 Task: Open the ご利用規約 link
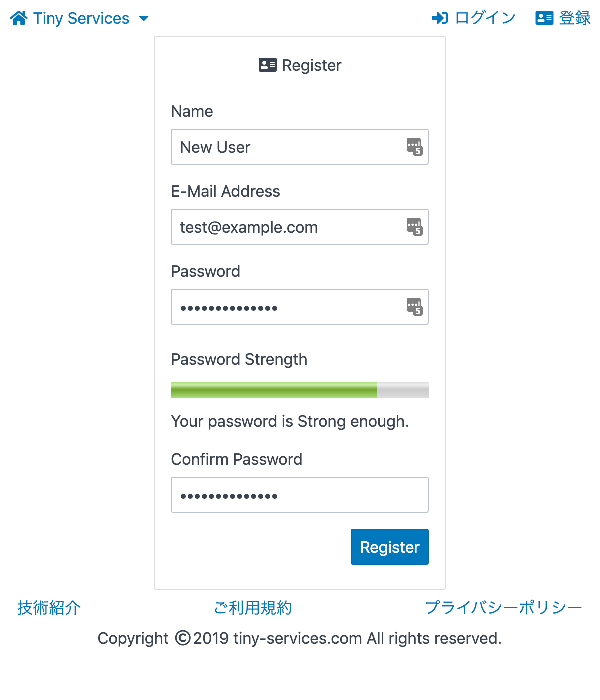pyautogui.click(x=253, y=608)
